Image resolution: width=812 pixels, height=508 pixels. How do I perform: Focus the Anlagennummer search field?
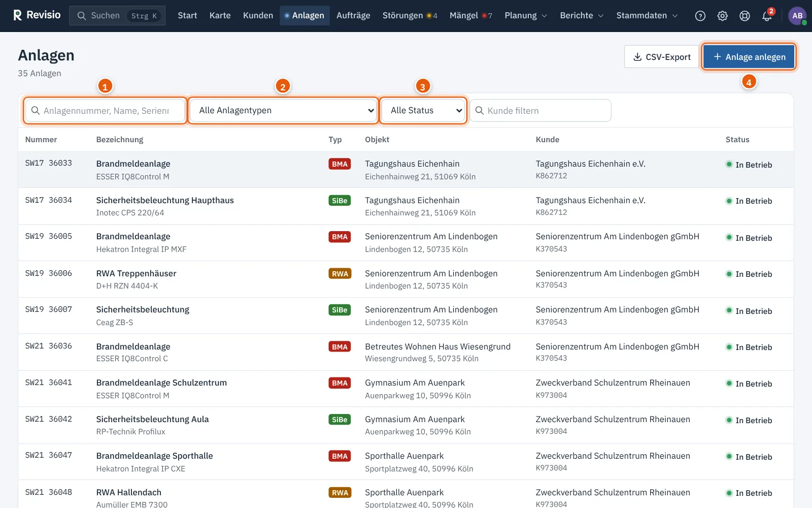point(105,110)
